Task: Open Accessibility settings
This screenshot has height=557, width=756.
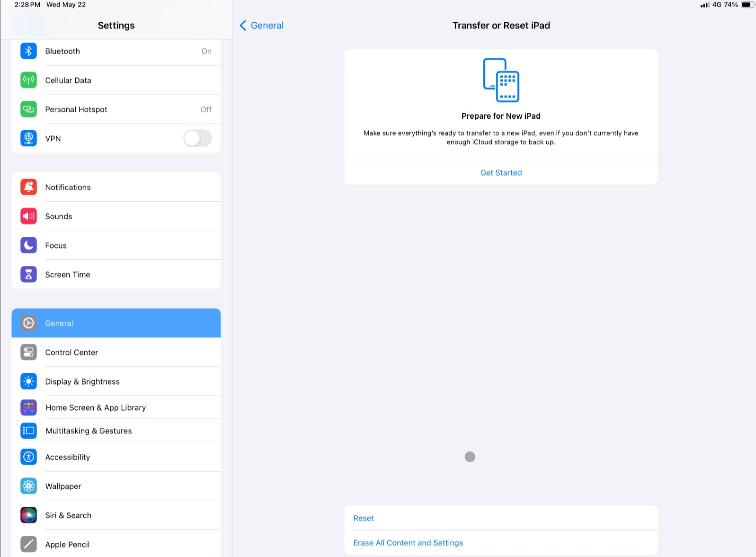Action: (x=116, y=457)
